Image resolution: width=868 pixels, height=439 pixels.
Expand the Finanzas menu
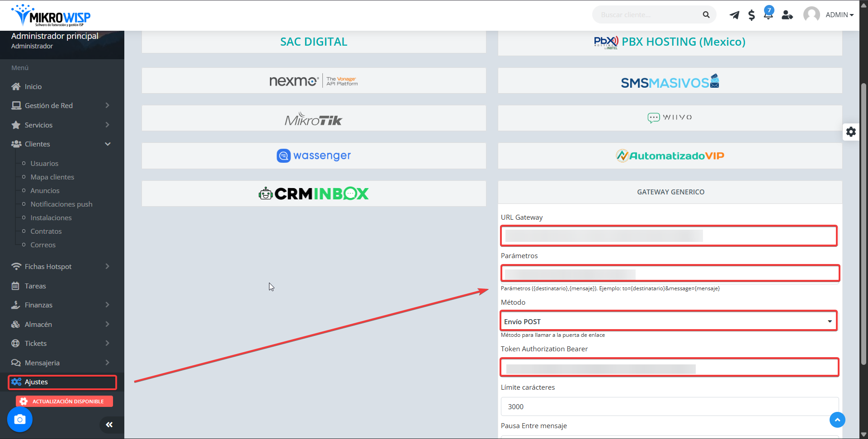[62, 305]
